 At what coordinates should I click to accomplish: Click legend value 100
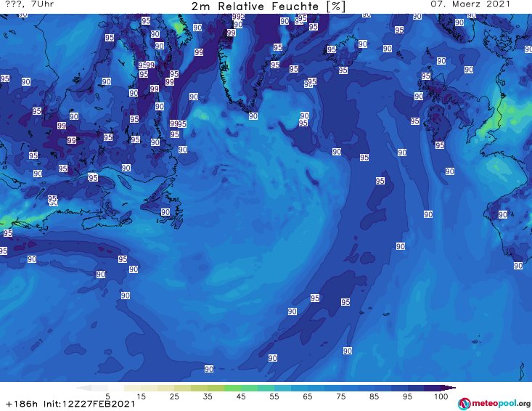pyautogui.click(x=441, y=396)
